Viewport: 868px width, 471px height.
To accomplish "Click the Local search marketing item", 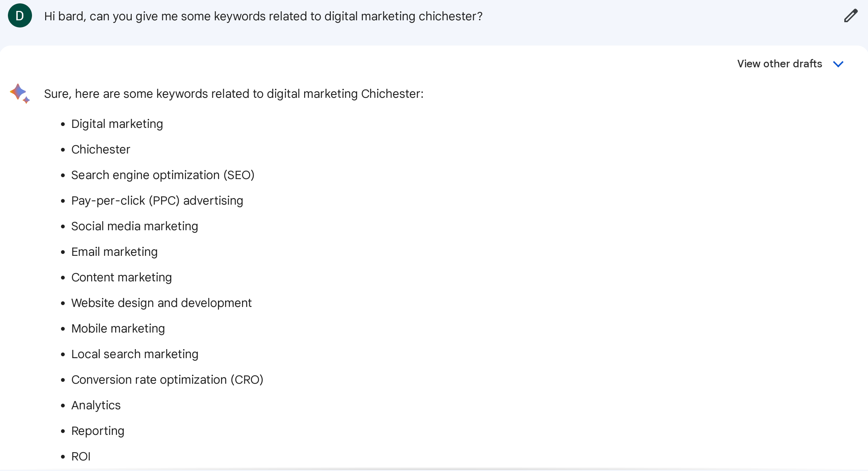I will point(134,354).
